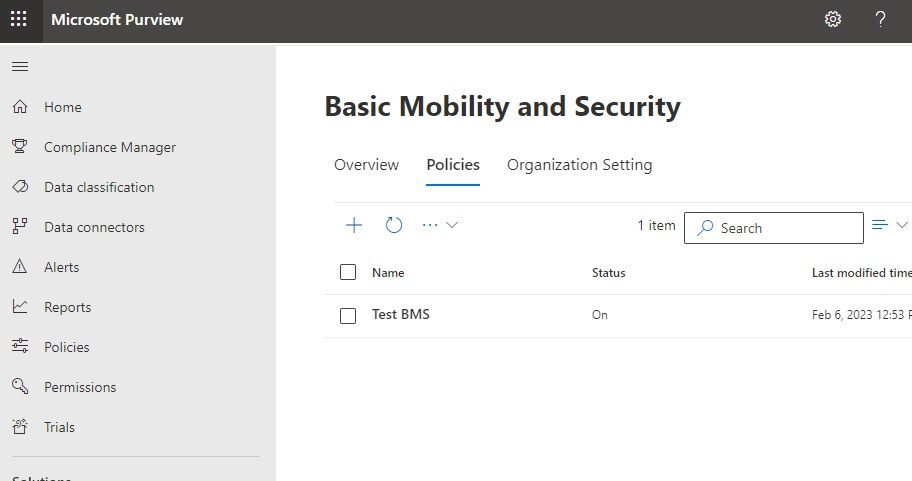Image resolution: width=912 pixels, height=481 pixels.
Task: Go to Reports in sidebar
Action: [x=67, y=307]
